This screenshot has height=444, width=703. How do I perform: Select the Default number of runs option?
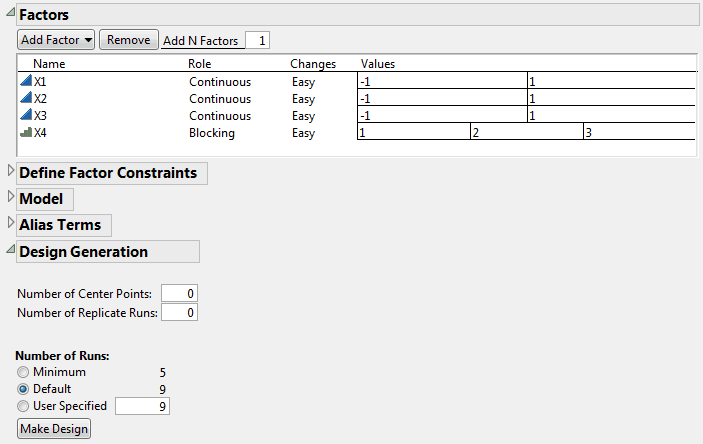click(23, 389)
